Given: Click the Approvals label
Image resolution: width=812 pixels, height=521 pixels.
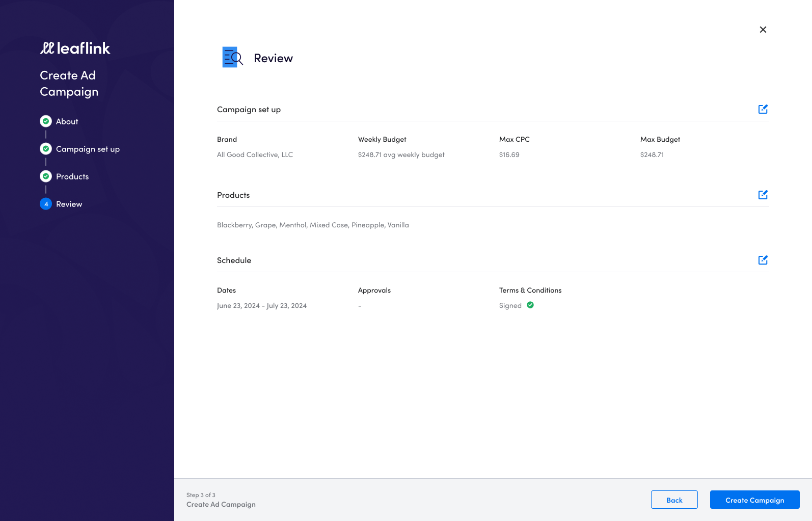Looking at the screenshot, I should (x=374, y=290).
